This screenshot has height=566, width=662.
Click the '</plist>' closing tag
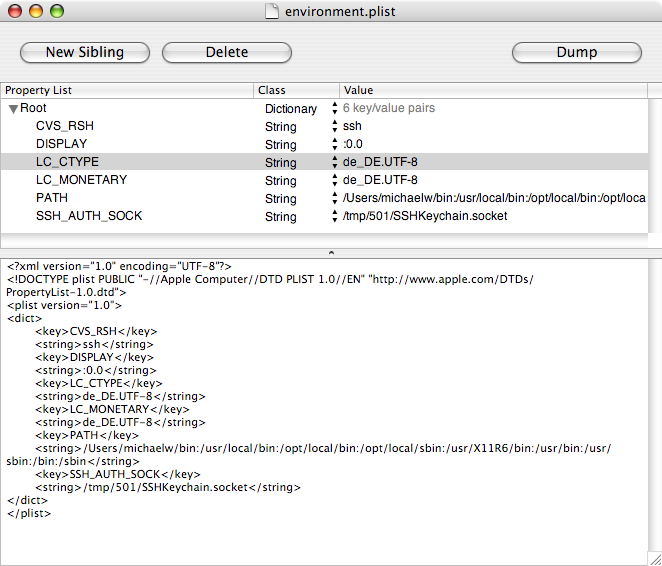point(29,513)
